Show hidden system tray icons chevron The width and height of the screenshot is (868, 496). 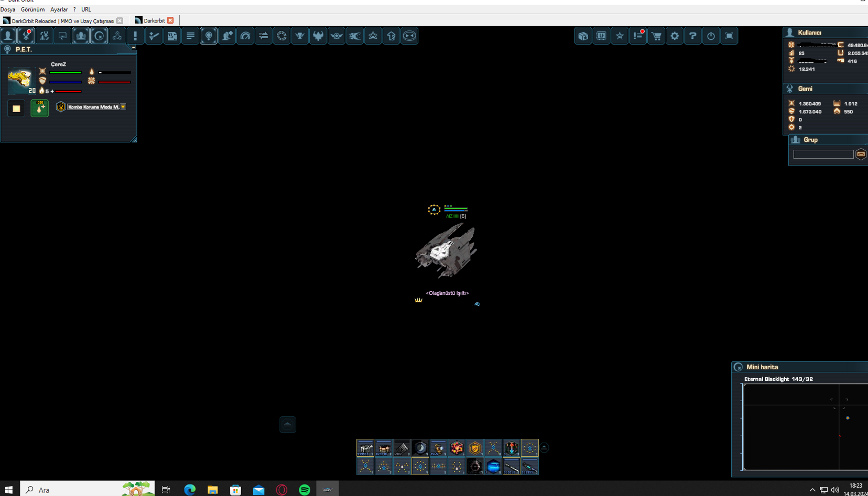pos(812,490)
